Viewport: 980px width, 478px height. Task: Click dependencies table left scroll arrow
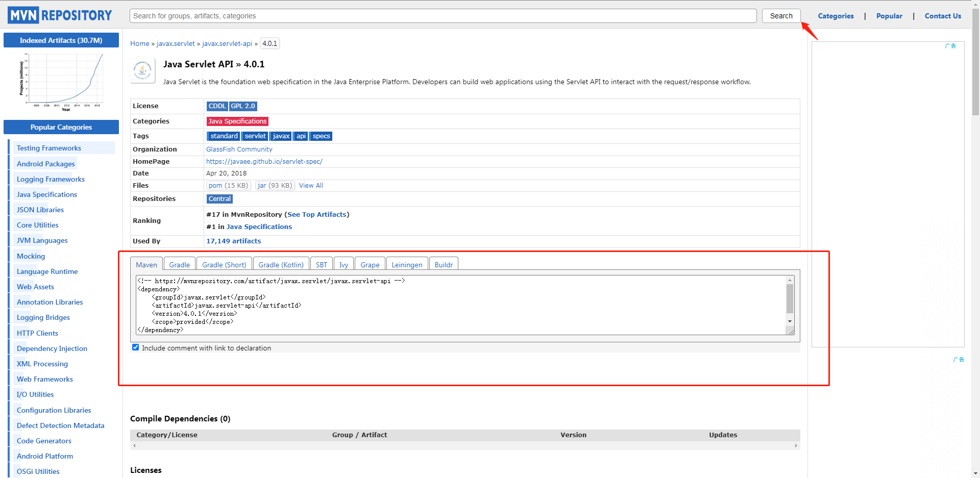[134, 446]
